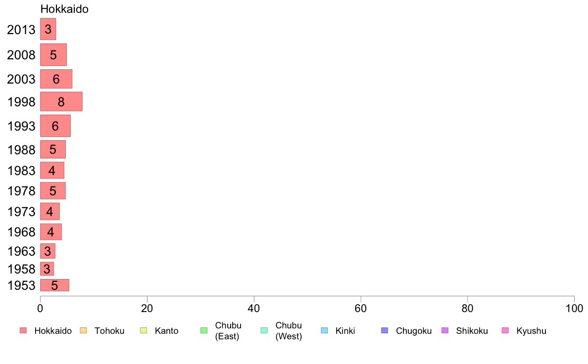This screenshot has width=588, height=364.
Task: Select the Shikoku legend swatch
Action: pos(445,330)
